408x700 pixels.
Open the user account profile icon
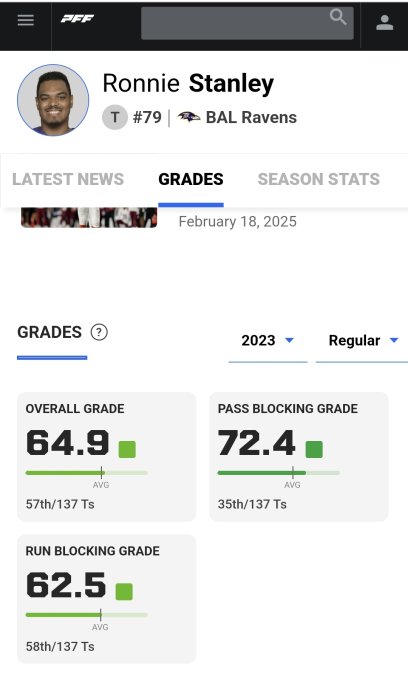coord(384,22)
